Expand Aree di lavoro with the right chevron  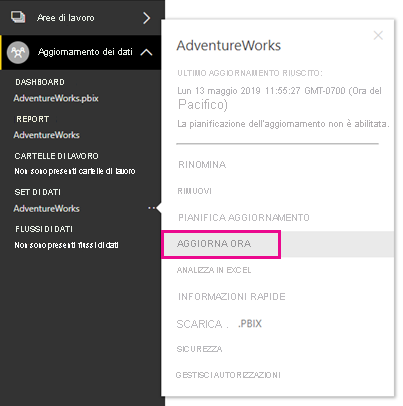click(x=146, y=18)
